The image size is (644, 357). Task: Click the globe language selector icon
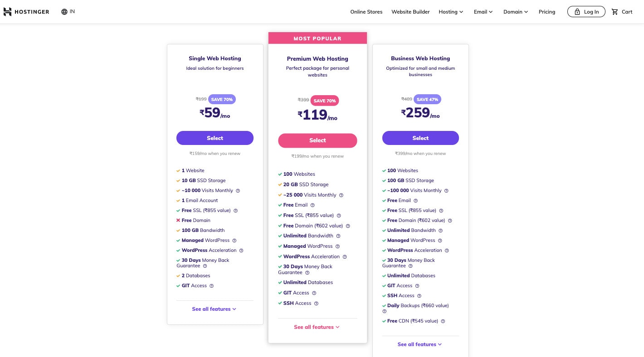[64, 11]
